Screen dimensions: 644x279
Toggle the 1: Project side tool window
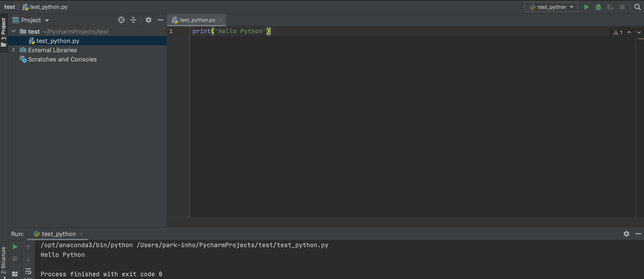click(x=3, y=32)
